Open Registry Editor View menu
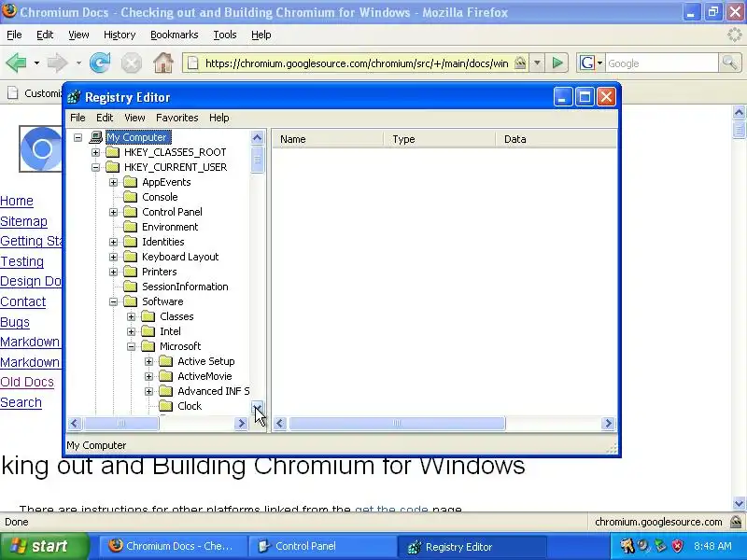The height and width of the screenshot is (560, 747). click(x=134, y=118)
